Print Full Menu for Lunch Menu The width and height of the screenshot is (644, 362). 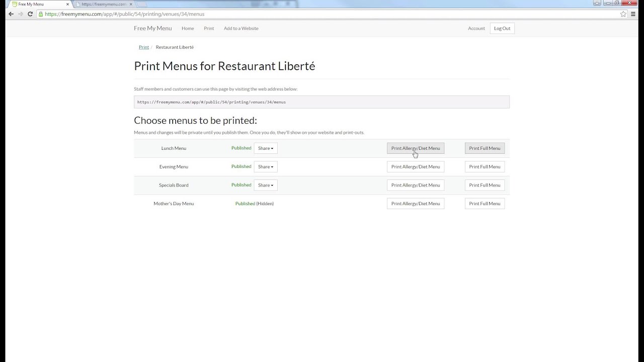coord(485,148)
